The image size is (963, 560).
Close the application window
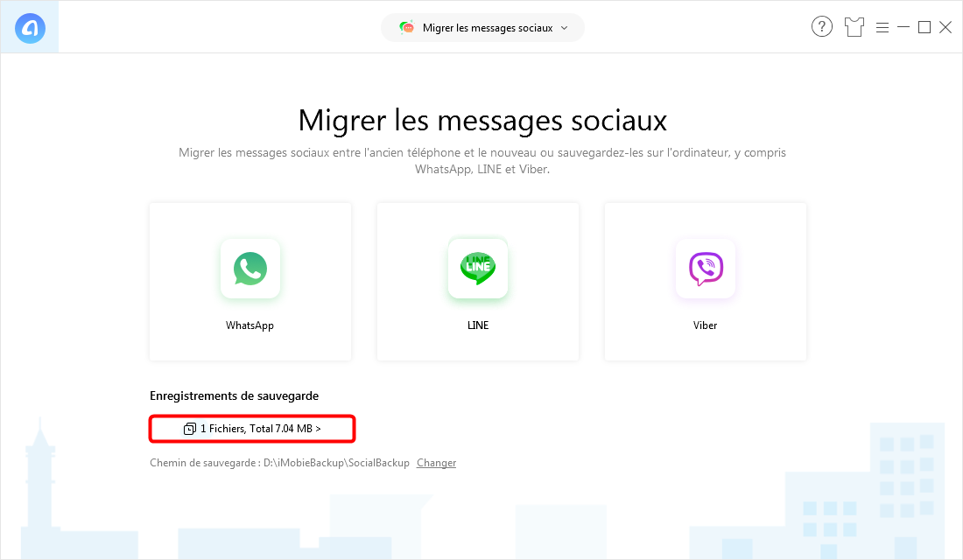(x=945, y=27)
